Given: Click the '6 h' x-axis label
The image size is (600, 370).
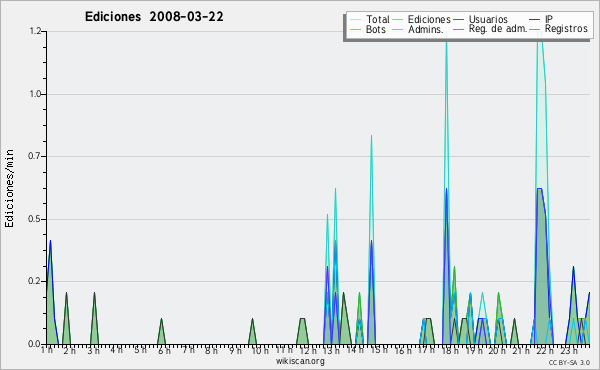Looking at the screenshot, I should coord(164,350).
